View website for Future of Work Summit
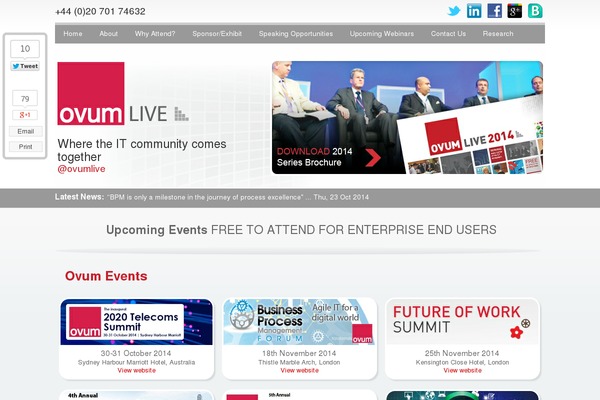 tap(463, 371)
